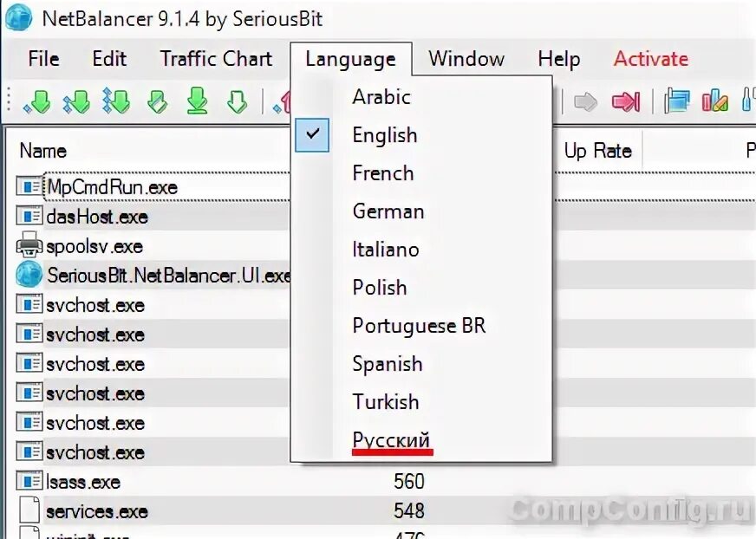Click normal download priority arrow with two diamonds

click(x=76, y=101)
